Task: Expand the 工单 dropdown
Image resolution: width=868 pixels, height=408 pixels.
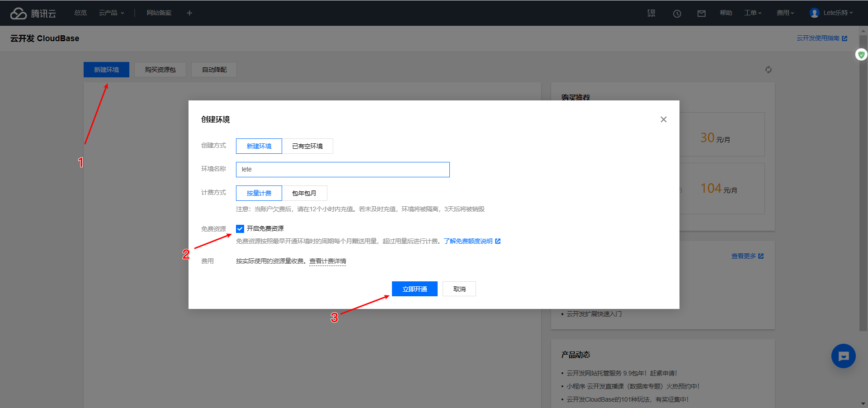Action: pyautogui.click(x=753, y=13)
